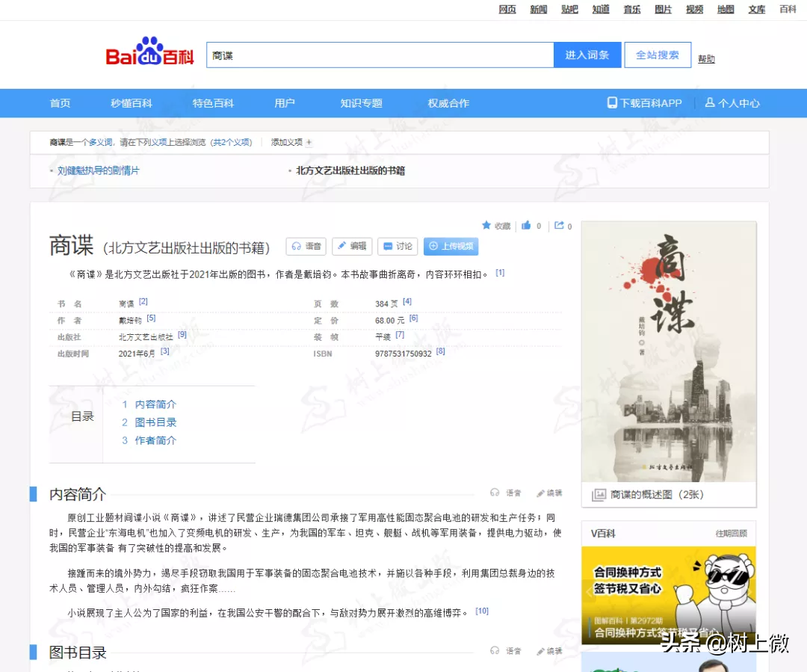Click the 进入词条 button
Image resolution: width=807 pixels, height=672 pixels.
[x=587, y=55]
